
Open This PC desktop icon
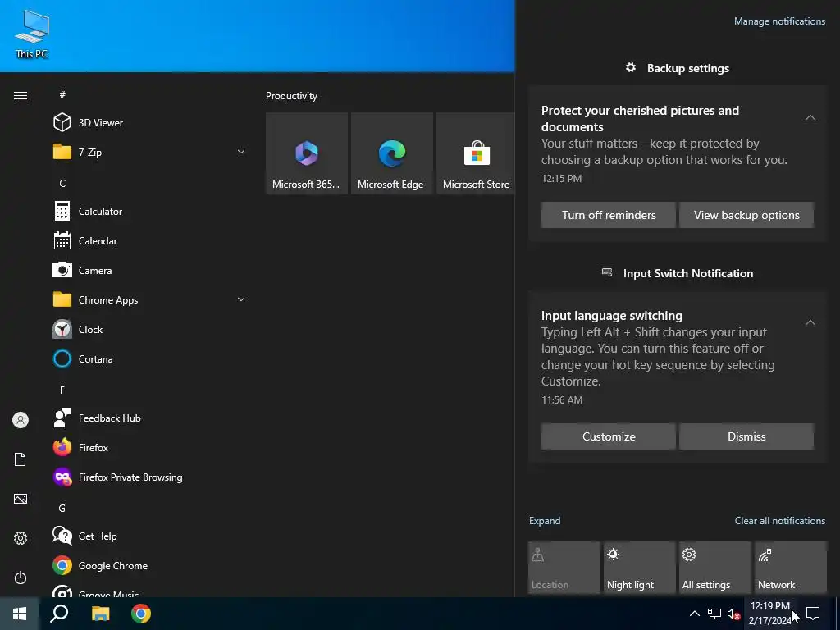[x=32, y=33]
